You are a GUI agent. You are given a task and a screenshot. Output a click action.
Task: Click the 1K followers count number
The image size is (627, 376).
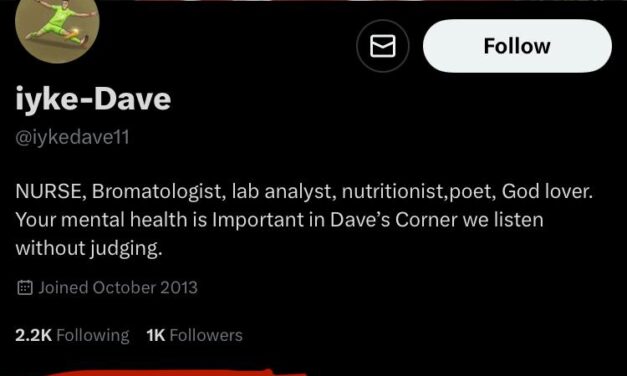156,335
